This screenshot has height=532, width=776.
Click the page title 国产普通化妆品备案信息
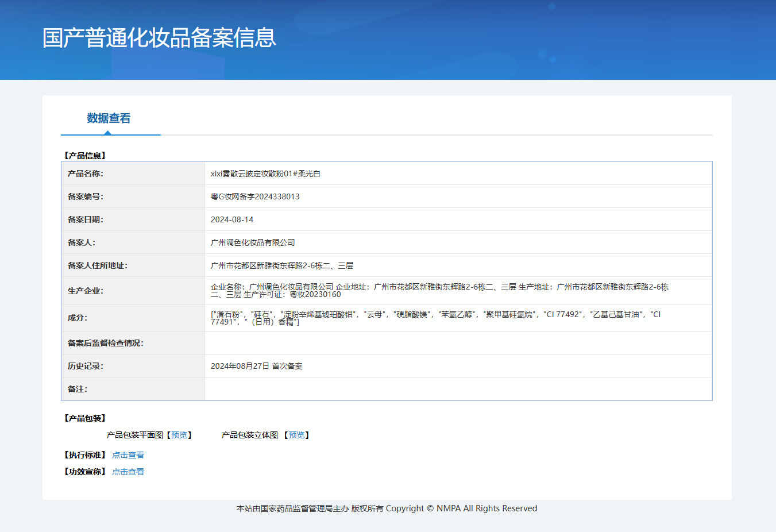point(159,38)
